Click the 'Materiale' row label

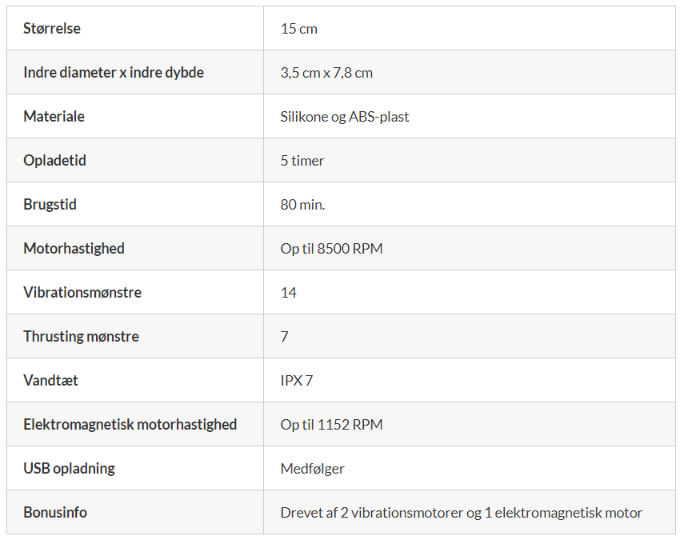click(x=54, y=116)
